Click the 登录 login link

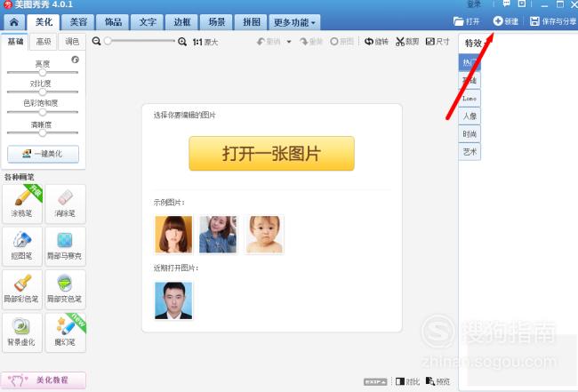click(x=474, y=4)
